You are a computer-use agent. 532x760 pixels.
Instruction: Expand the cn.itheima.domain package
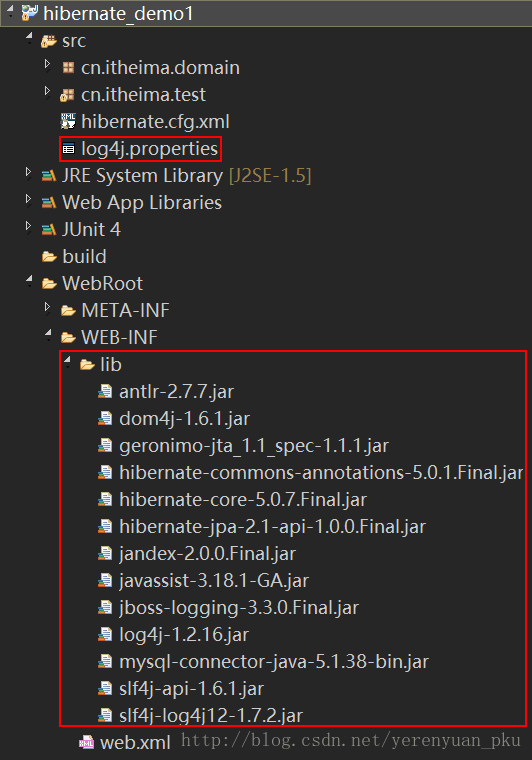click(x=47, y=64)
